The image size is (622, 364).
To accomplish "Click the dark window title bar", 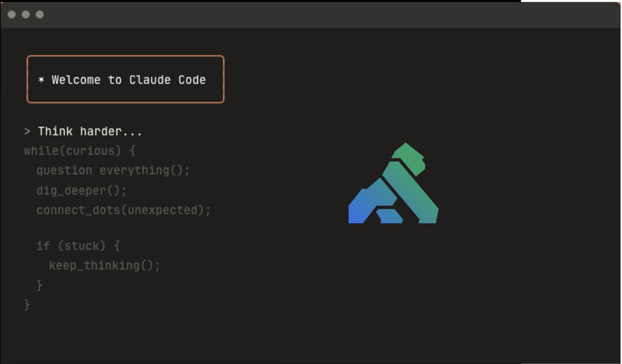I will [296, 15].
